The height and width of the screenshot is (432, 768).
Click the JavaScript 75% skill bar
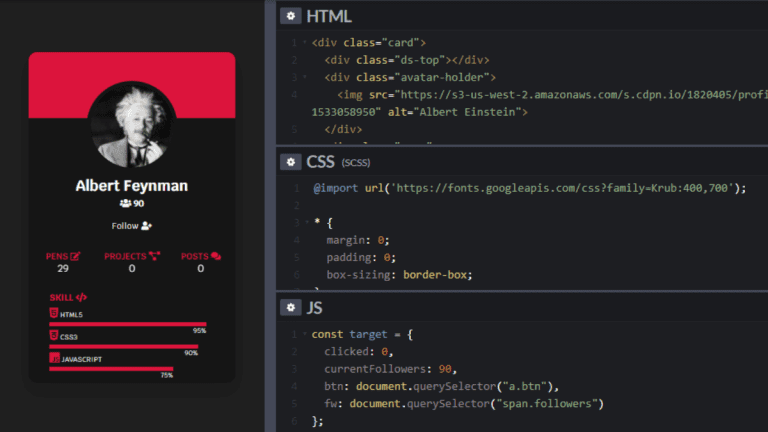(x=111, y=369)
